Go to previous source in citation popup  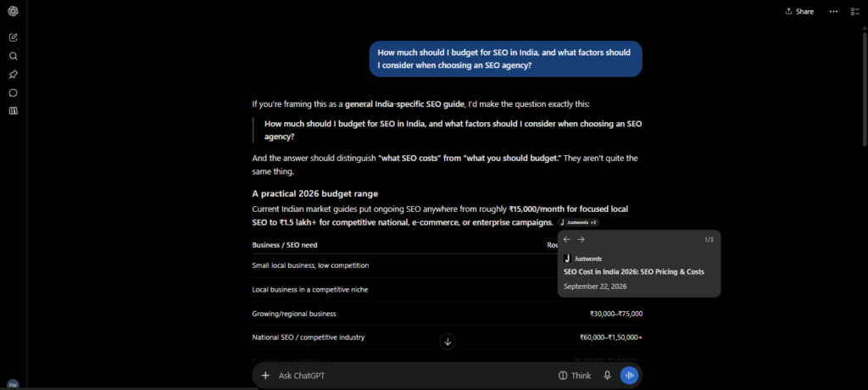point(566,239)
